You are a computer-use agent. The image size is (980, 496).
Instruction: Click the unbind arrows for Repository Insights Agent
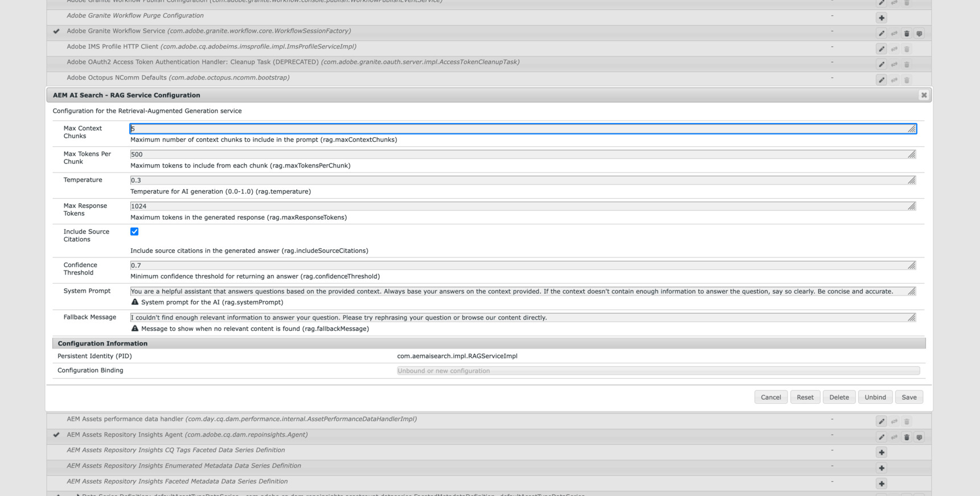[x=894, y=437]
